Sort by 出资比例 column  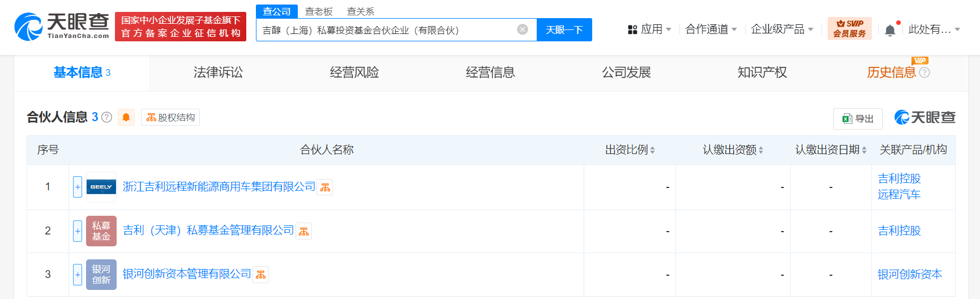(630, 150)
